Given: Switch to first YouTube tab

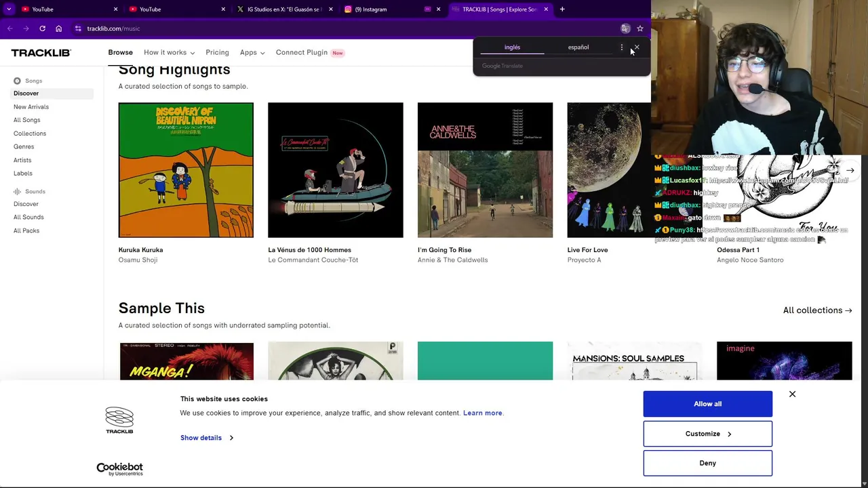Looking at the screenshot, I should (68, 9).
